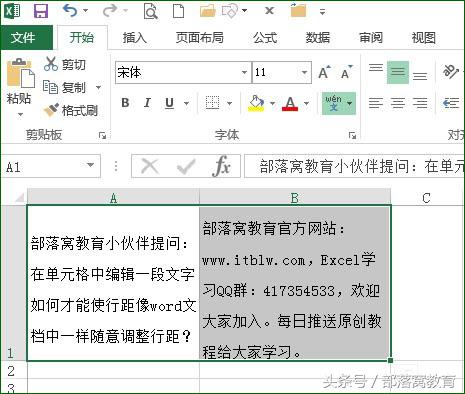
Task: Switch to the 开始 Home tab
Action: coord(82,37)
